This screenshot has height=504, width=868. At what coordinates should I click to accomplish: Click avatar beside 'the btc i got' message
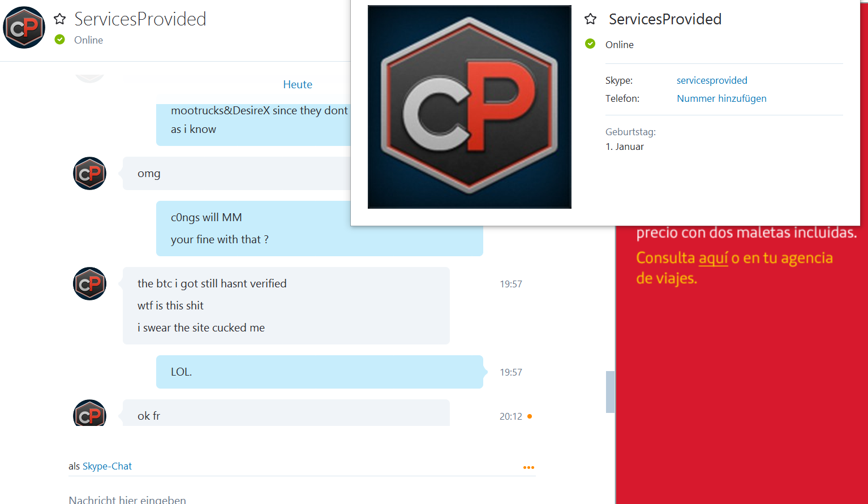pos(89,284)
